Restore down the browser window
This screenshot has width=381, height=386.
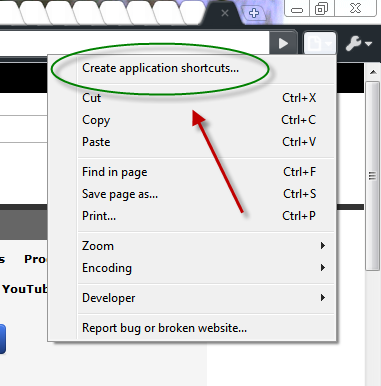[x=321, y=8]
